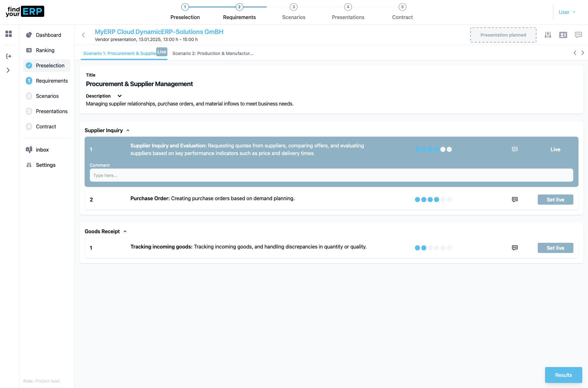Set Tracking incoming goods item live
This screenshot has height=388, width=588.
point(555,248)
